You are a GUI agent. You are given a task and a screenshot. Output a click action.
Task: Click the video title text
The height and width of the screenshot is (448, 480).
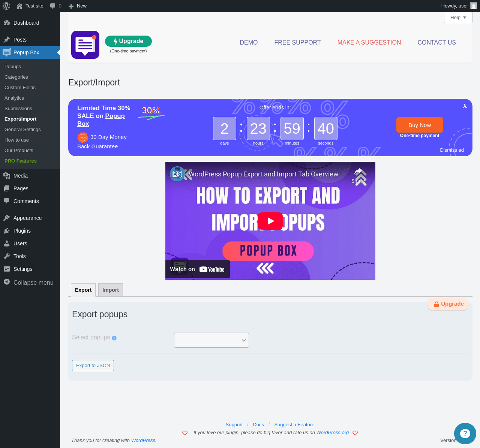[264, 174]
